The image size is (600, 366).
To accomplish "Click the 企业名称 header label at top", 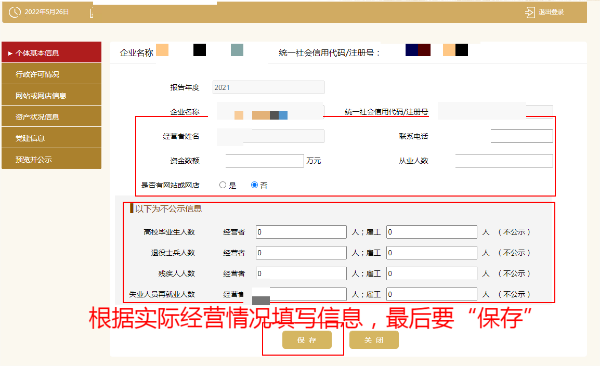I will (137, 53).
